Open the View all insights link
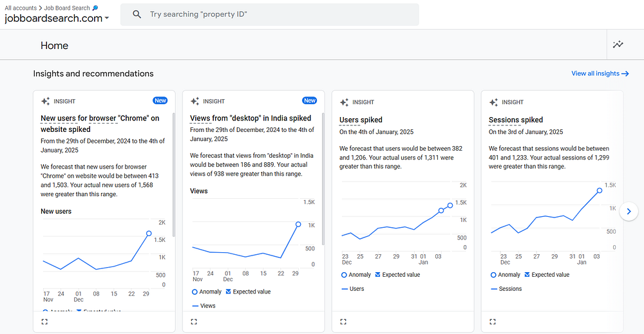The height and width of the screenshot is (334, 644). click(600, 73)
